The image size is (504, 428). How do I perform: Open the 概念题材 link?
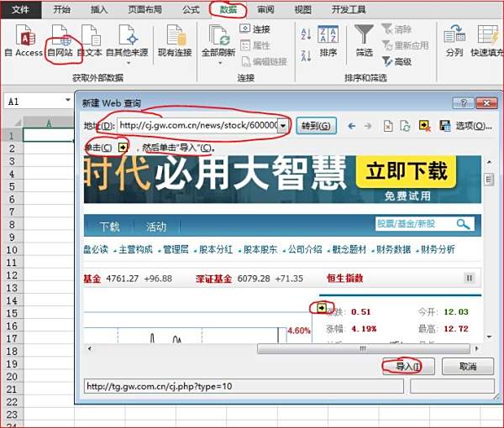point(349,249)
